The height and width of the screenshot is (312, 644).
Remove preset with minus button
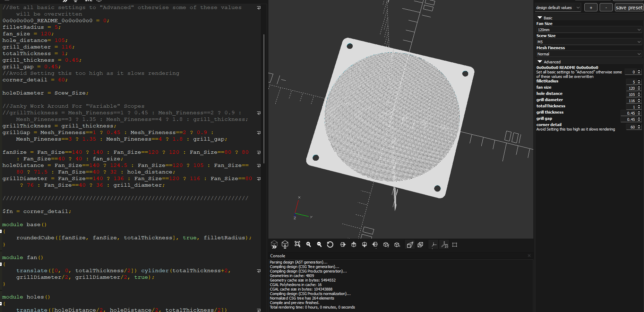[x=606, y=8]
